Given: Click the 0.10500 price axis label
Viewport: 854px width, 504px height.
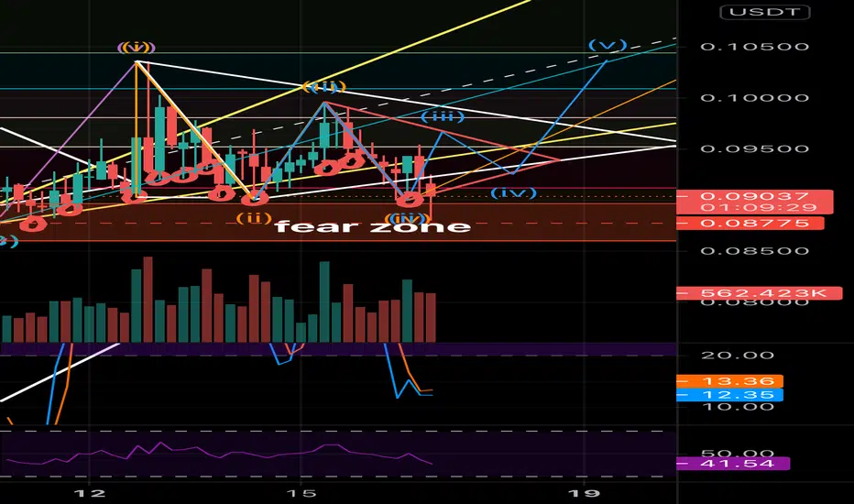Looking at the screenshot, I should pyautogui.click(x=754, y=47).
